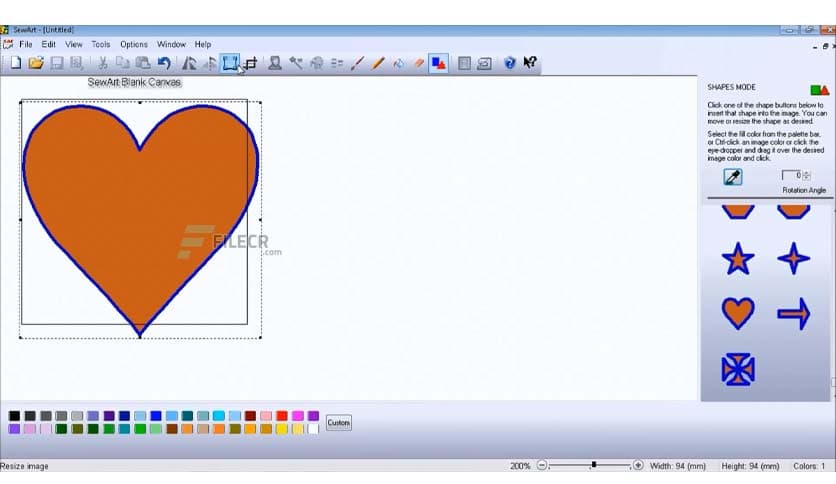
Task: Click the Stitch image sewing machine icon
Action: click(484, 63)
